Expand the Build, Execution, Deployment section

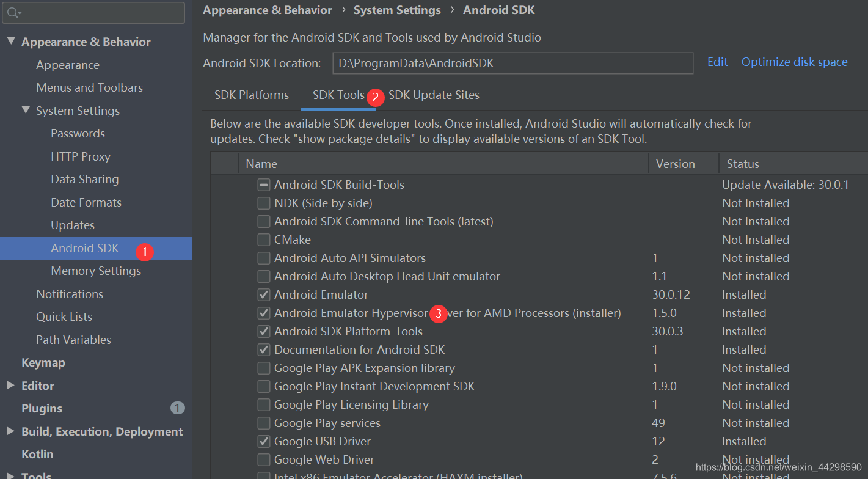point(10,431)
